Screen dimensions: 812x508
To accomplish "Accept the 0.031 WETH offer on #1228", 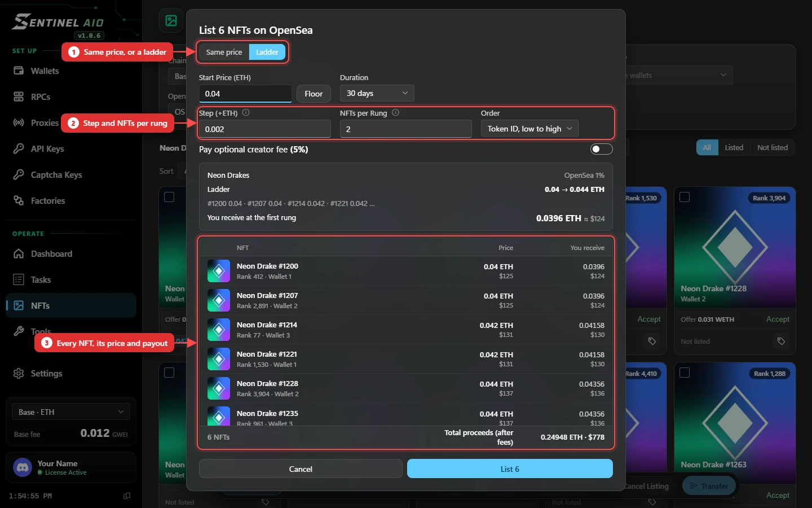I will pyautogui.click(x=778, y=319).
